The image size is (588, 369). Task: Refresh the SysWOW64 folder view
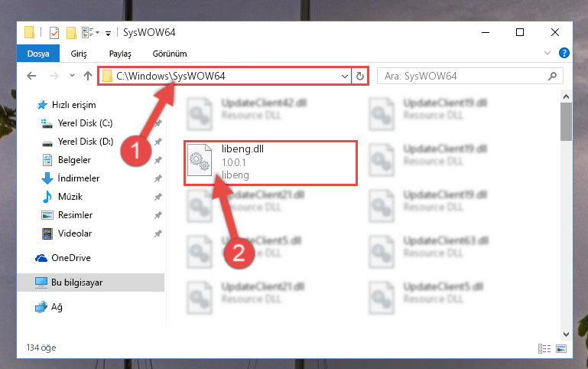click(x=359, y=77)
